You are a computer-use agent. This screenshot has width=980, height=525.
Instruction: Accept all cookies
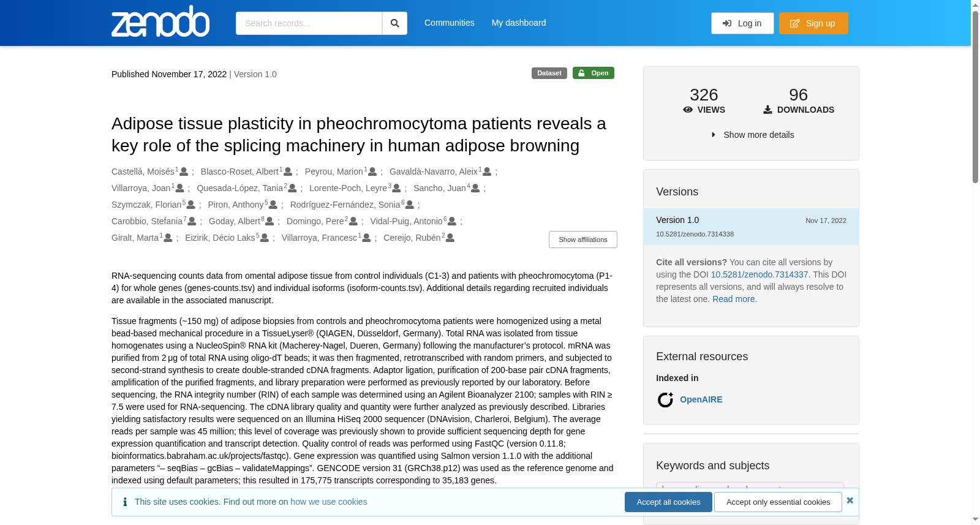[668, 502]
